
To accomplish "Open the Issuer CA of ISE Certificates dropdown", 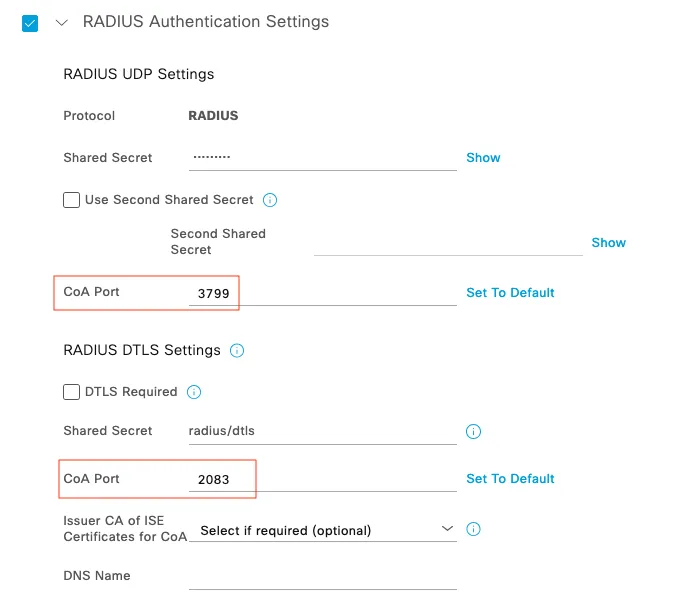I will click(323, 530).
